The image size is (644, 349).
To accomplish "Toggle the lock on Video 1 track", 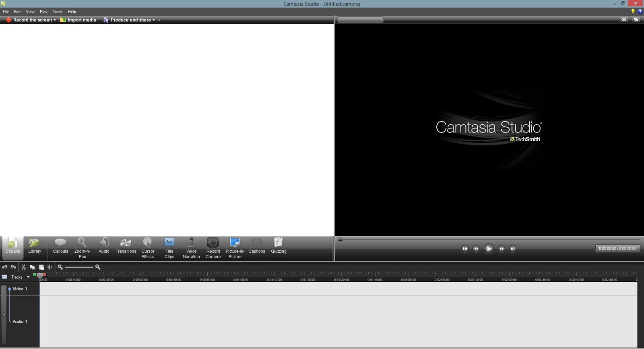I will pos(4,314).
